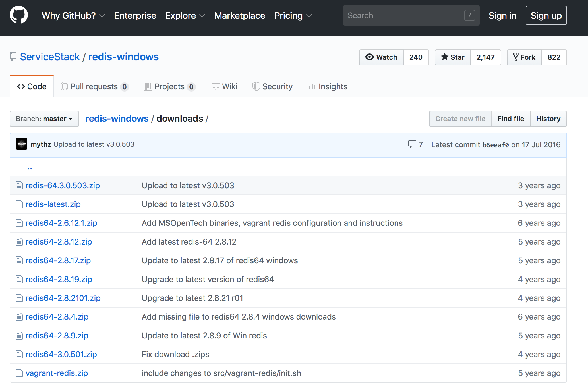Expand the Pricing dropdown menu

click(x=293, y=16)
